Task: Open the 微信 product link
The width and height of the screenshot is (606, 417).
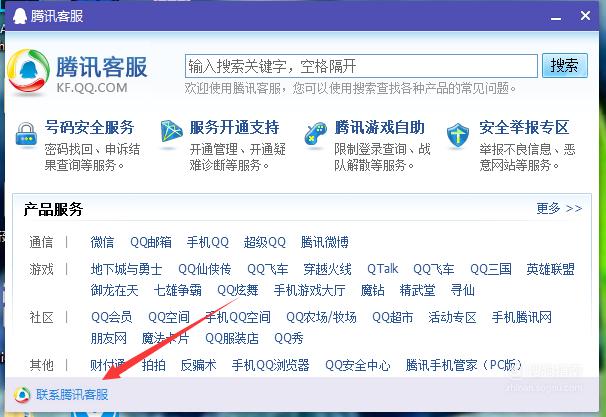Action: click(102, 242)
